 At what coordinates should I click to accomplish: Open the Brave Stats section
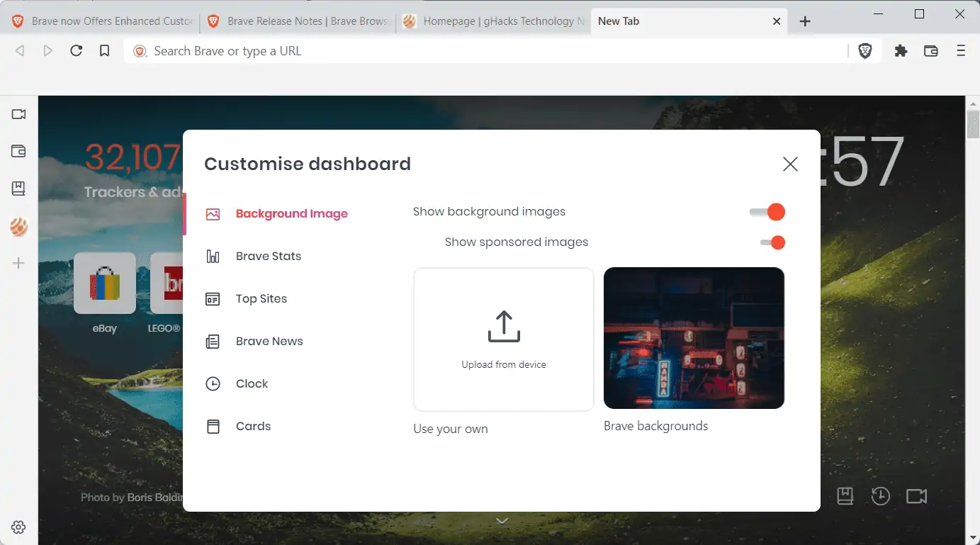click(254, 257)
